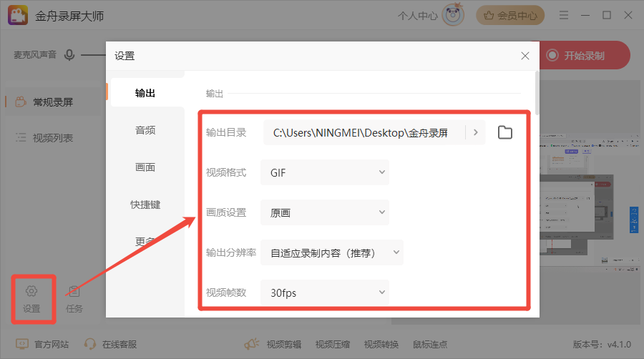Screen dimensions: 644x359
Task: Click the headset icon for 在线客服
Action: click(89, 344)
